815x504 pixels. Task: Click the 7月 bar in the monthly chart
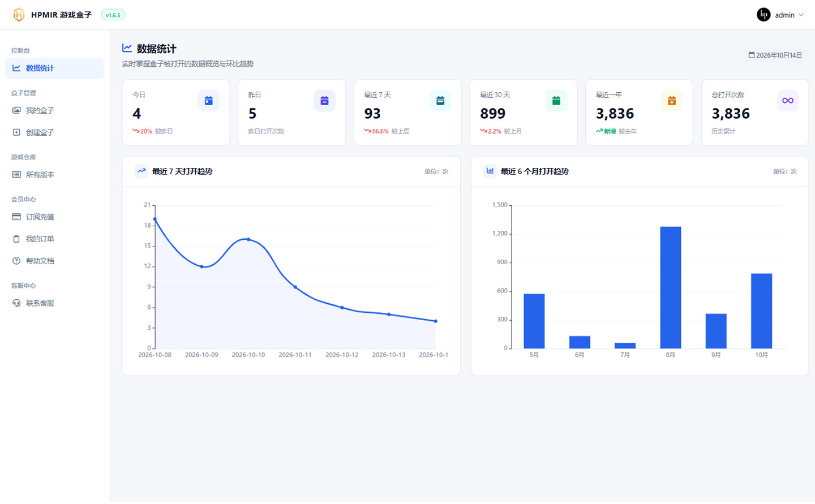point(625,346)
